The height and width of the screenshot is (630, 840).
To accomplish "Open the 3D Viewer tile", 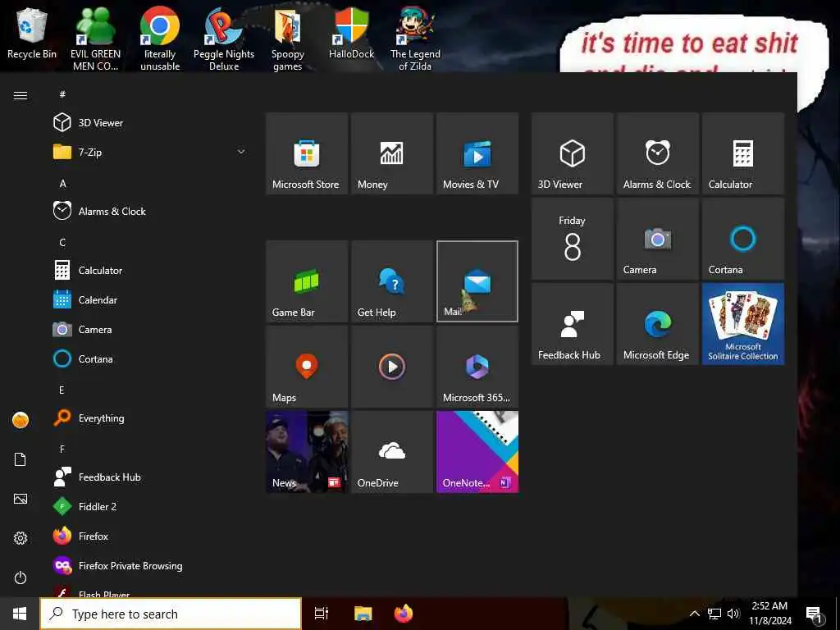I will point(572,153).
